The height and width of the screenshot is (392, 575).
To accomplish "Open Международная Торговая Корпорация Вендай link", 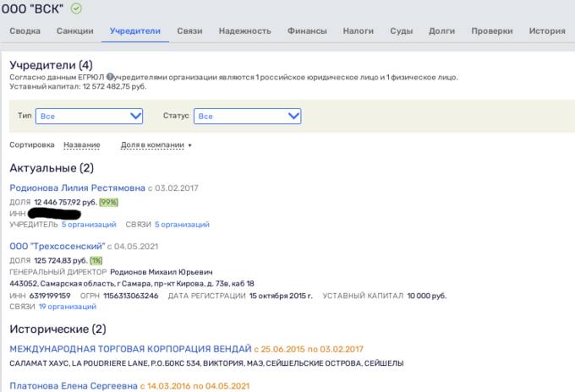I will pos(130,348).
